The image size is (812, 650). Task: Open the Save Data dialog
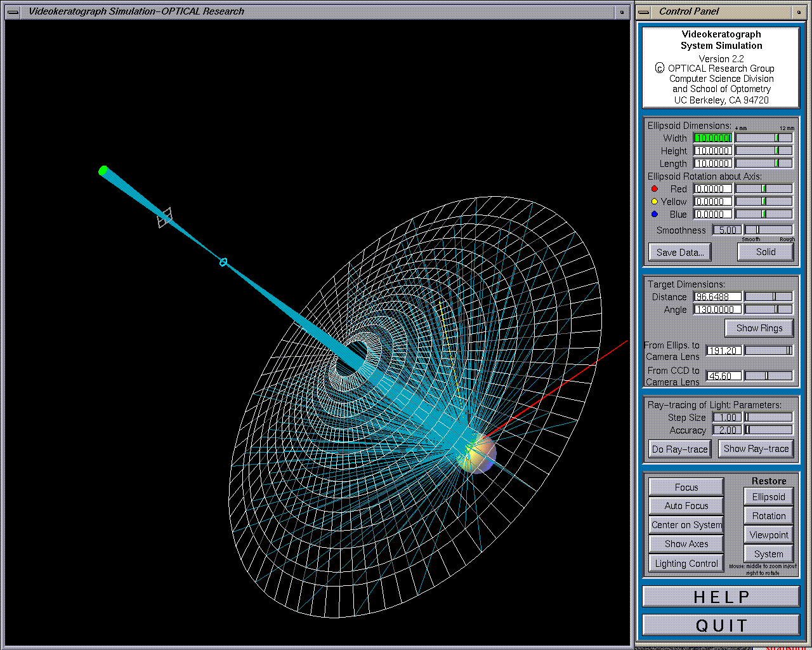click(679, 252)
